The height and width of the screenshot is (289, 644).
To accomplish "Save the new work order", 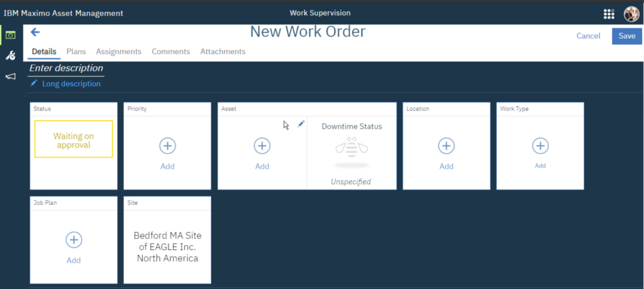I will tap(627, 36).
